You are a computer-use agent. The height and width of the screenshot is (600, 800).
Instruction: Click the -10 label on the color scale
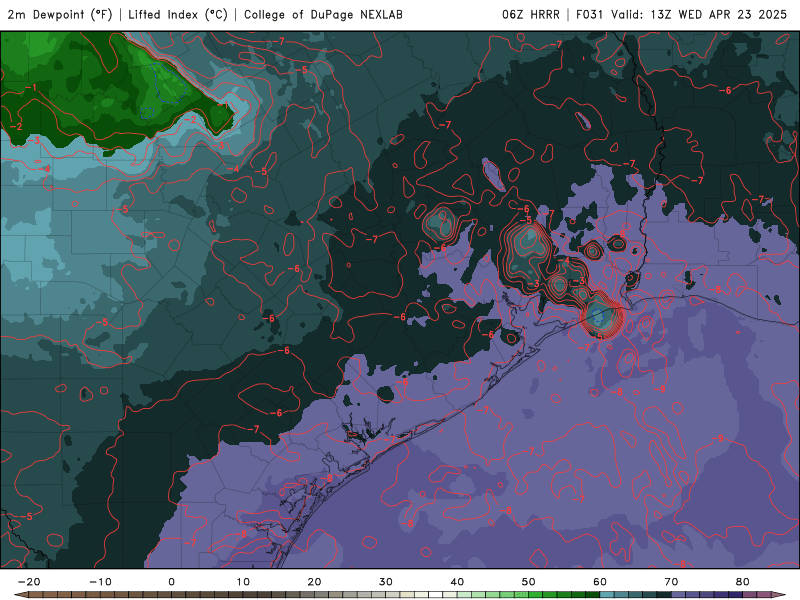pos(100,582)
